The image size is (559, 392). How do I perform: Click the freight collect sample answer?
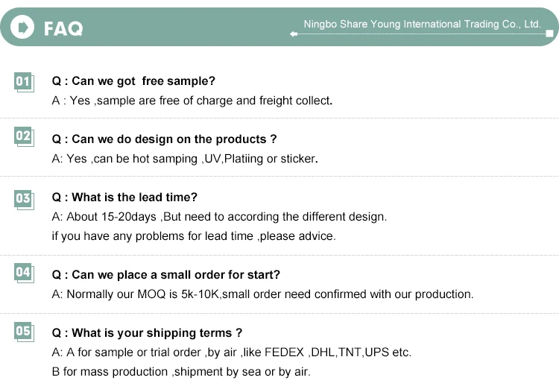click(192, 101)
